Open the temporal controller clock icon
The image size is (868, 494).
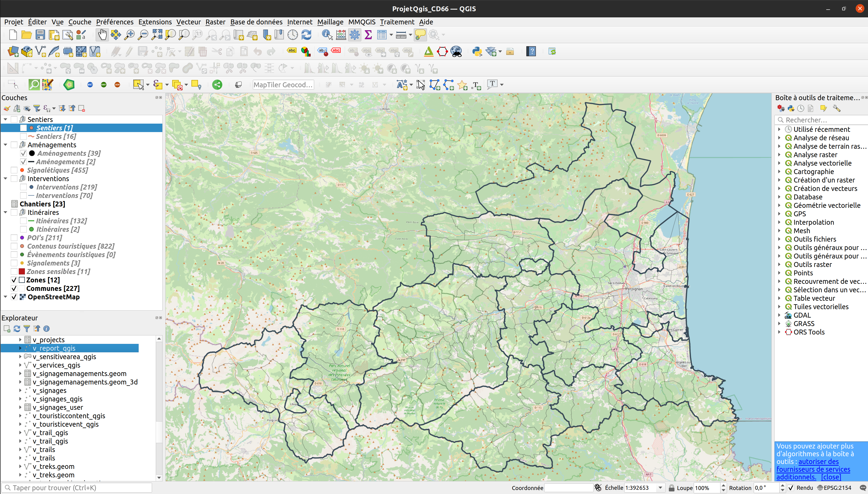point(293,35)
